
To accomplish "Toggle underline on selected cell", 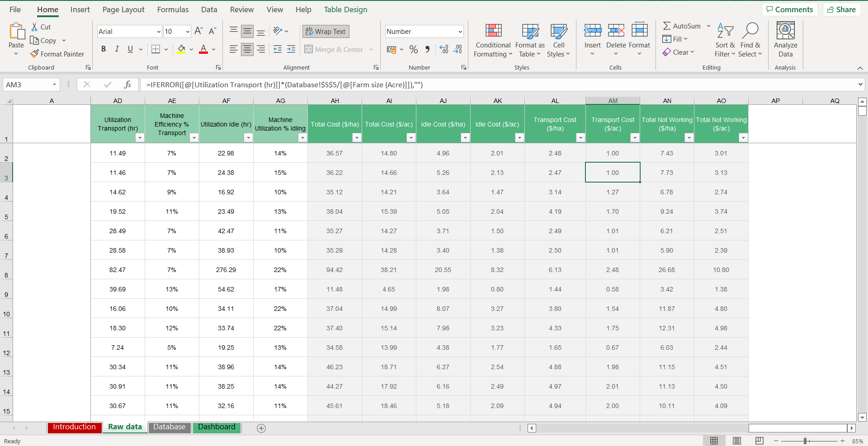I will coord(130,49).
